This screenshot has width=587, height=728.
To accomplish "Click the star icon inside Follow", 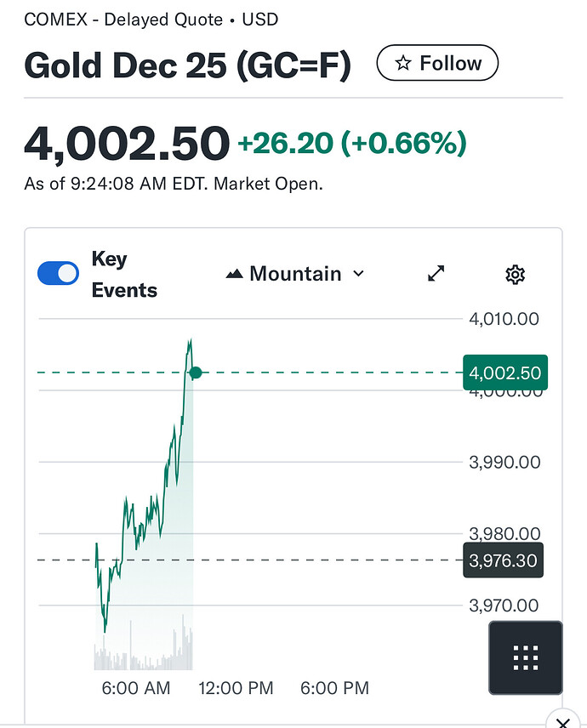I will (404, 64).
